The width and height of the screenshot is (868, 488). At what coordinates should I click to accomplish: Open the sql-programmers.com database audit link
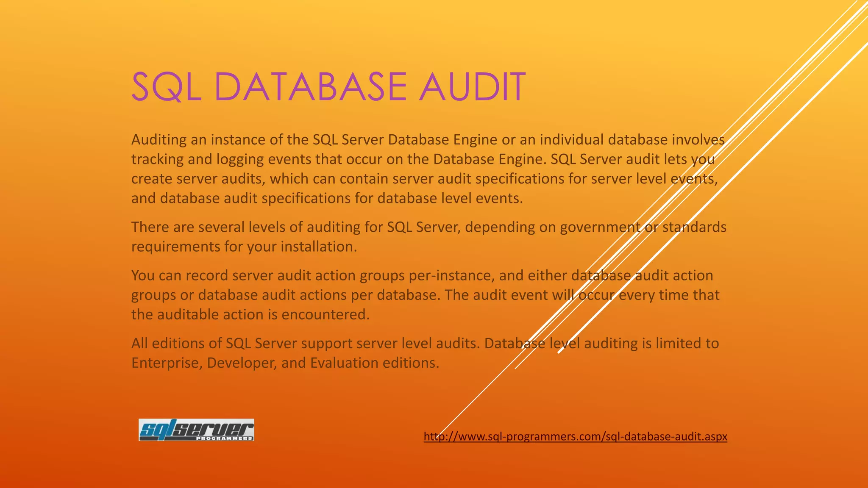575,436
